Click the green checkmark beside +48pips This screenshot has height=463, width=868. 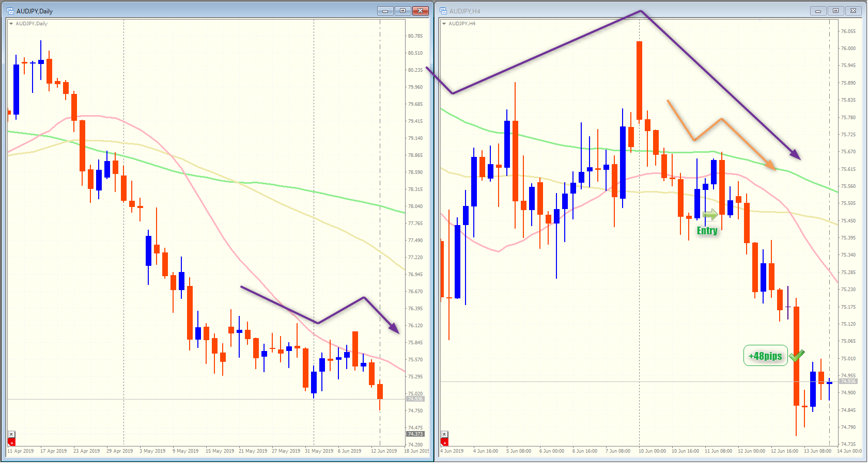(797, 355)
